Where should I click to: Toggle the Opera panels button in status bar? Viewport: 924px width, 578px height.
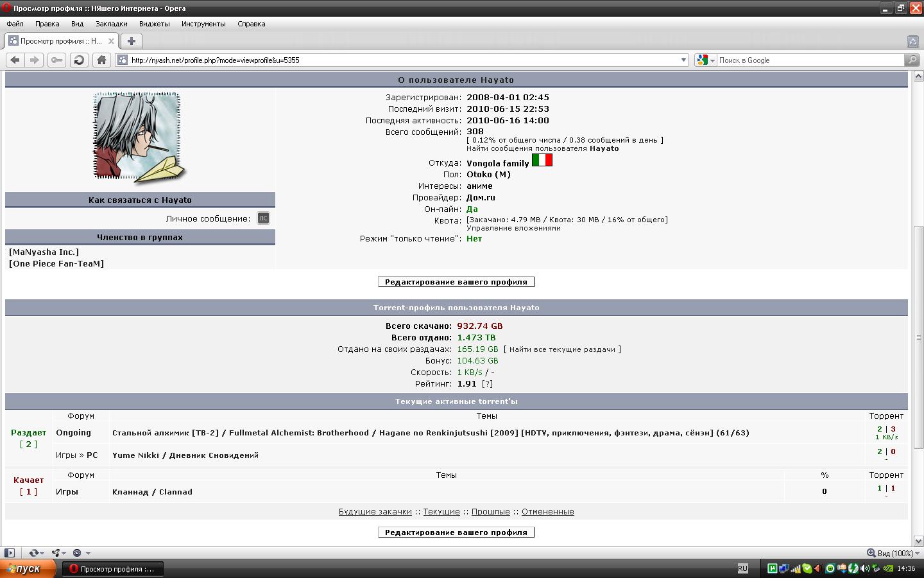click(x=10, y=553)
